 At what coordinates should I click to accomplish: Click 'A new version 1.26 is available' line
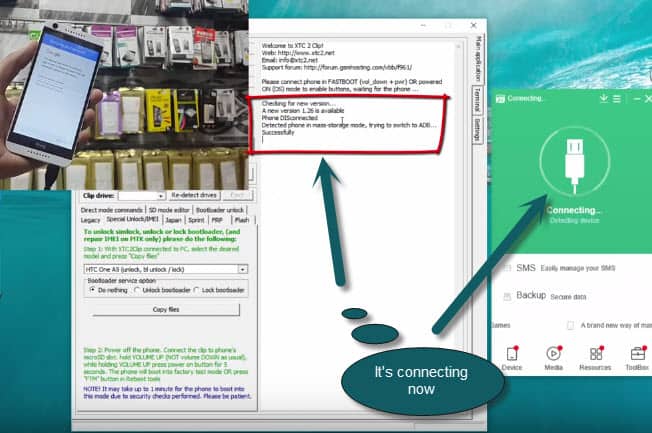click(303, 111)
